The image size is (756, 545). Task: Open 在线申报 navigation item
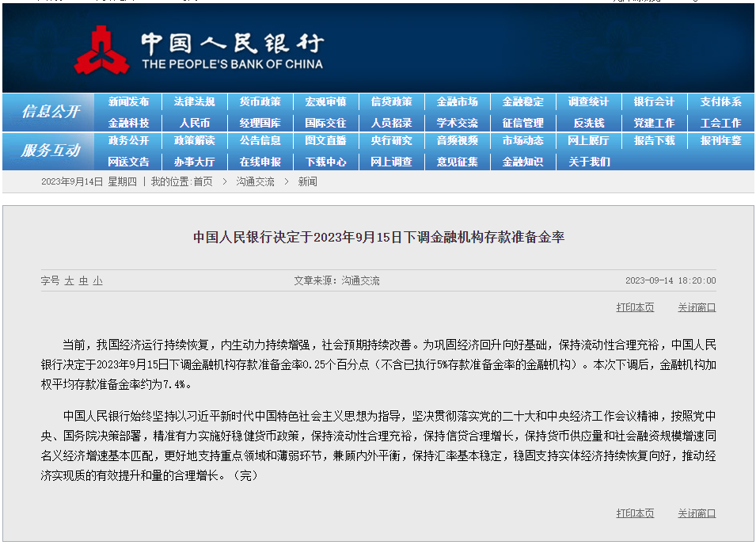[x=260, y=162]
